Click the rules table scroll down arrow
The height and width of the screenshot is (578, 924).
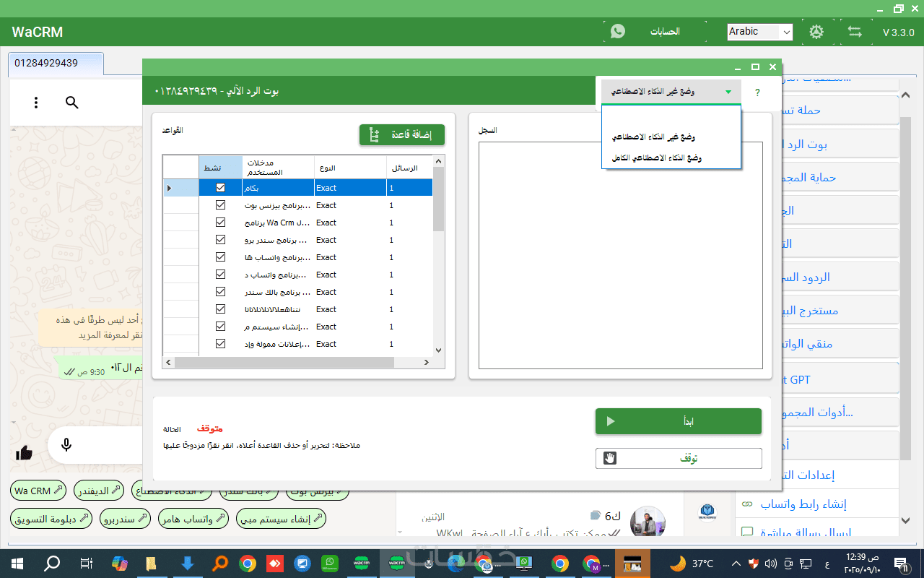pyautogui.click(x=438, y=350)
